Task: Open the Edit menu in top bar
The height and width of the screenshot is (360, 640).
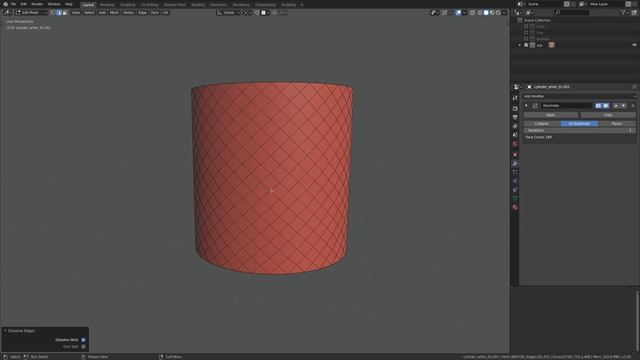Action: (24, 4)
